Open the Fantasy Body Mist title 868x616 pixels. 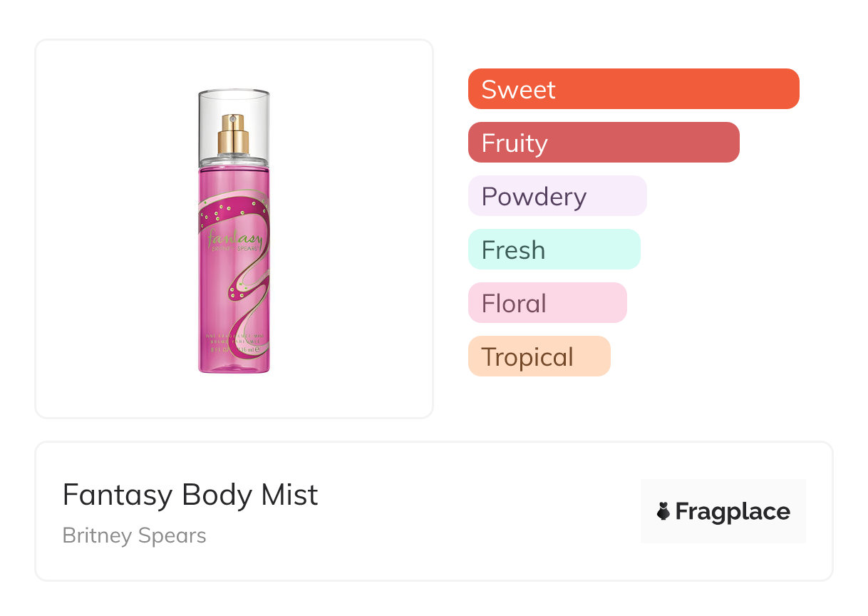pos(190,495)
